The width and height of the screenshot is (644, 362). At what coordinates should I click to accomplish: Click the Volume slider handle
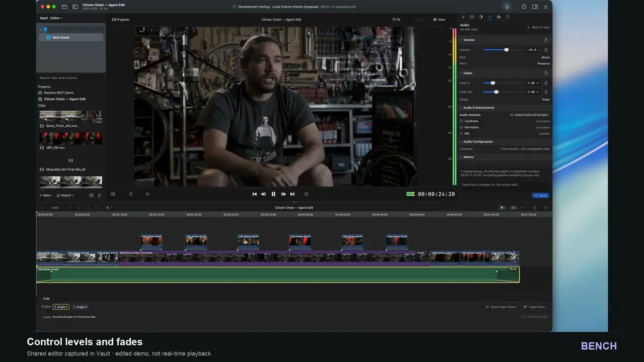506,50
